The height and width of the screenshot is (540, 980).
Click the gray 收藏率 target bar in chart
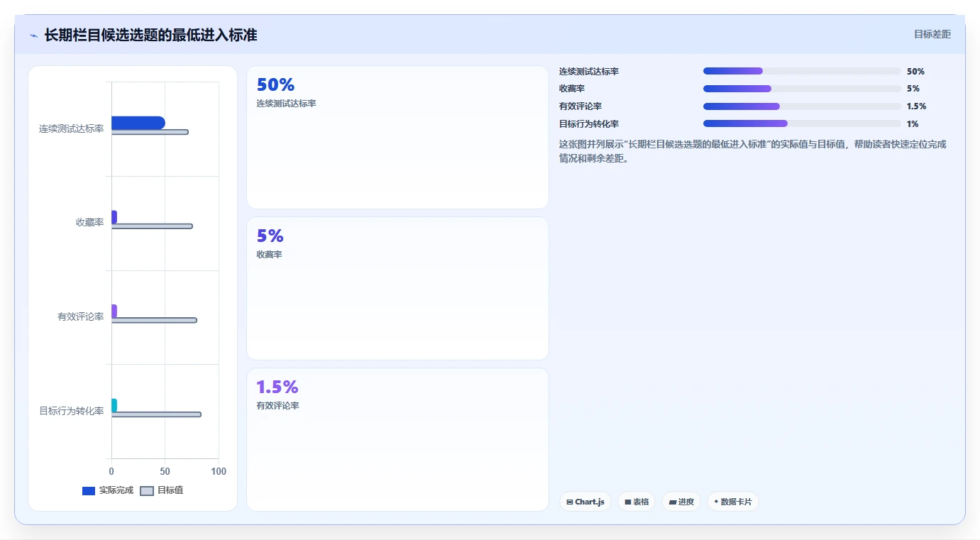tap(152, 226)
